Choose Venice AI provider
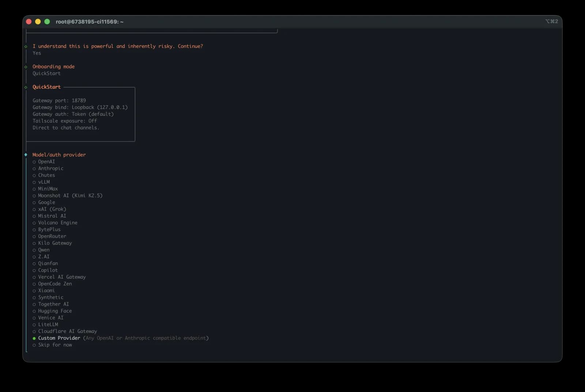 [x=48, y=318]
